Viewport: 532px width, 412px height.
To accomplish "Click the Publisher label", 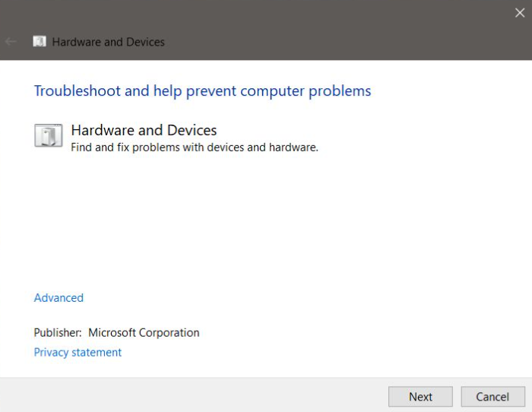I will point(57,333).
